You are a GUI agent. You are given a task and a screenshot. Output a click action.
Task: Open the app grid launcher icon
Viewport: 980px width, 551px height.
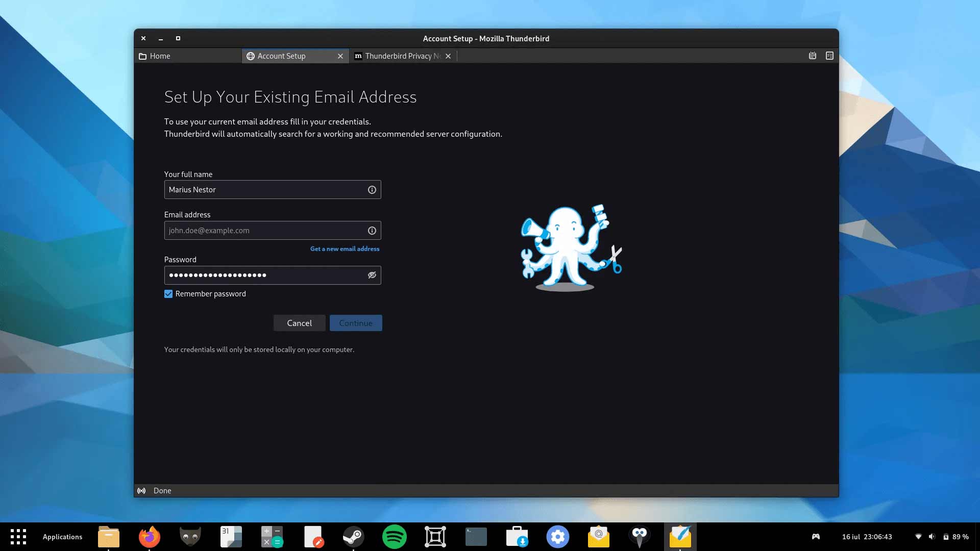pos(18,537)
